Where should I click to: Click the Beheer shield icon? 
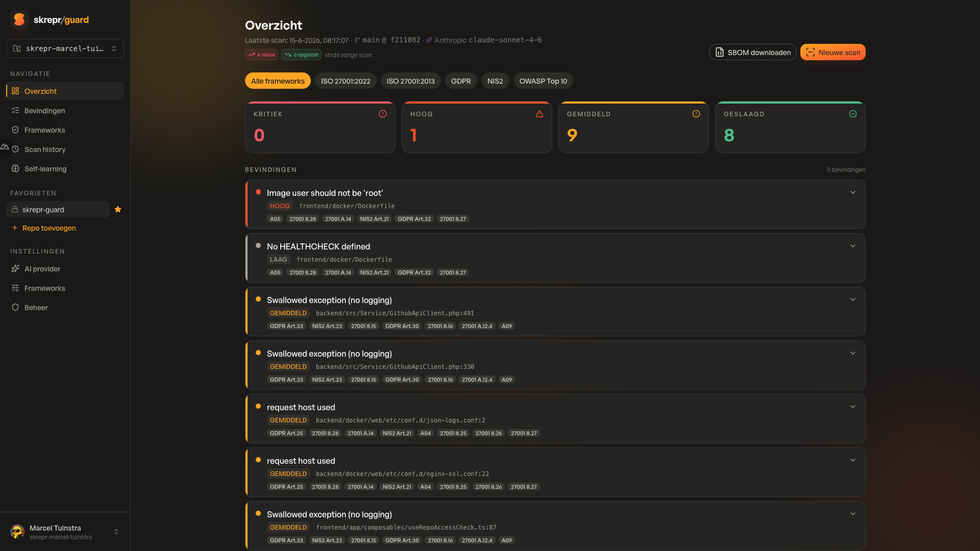(x=15, y=307)
